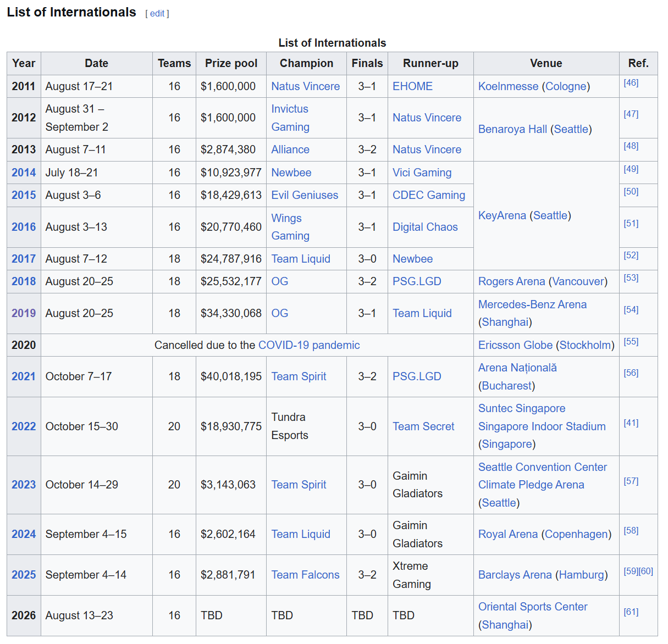Open Natus Vincere runner-up link for 2012
This screenshot has height=644, width=668.
pos(427,118)
